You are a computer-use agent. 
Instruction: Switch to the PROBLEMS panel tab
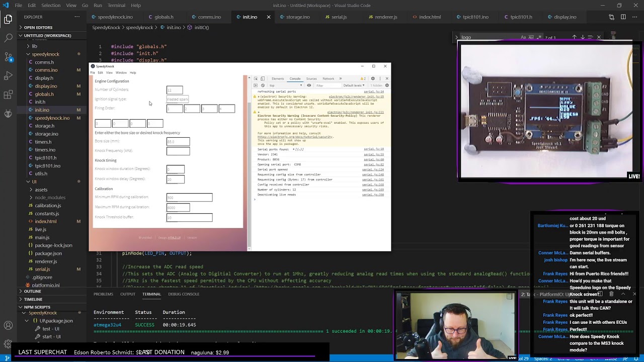point(103,294)
